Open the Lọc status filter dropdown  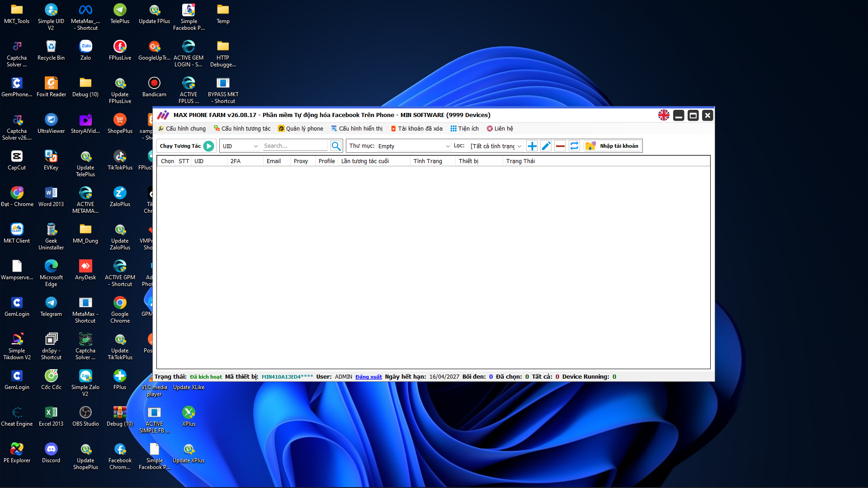coord(496,146)
